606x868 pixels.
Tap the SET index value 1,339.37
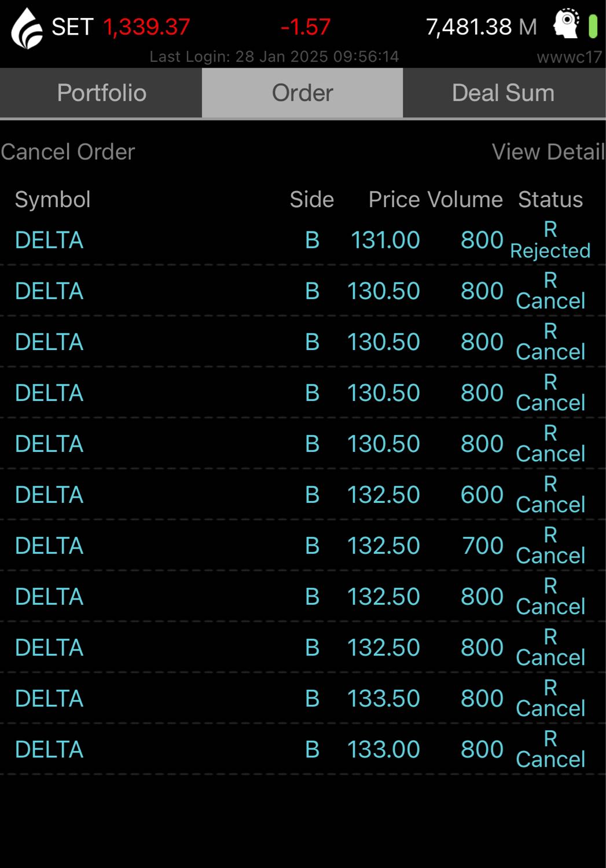tap(146, 27)
